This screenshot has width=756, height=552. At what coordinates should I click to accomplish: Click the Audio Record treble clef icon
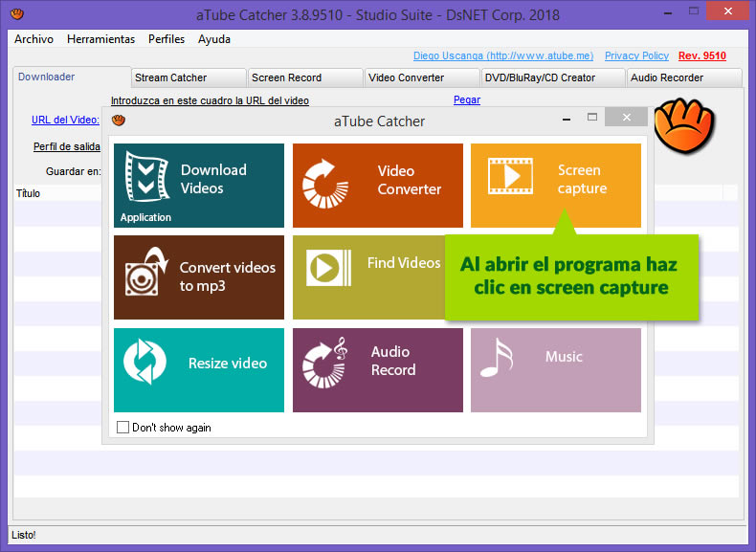[325, 363]
